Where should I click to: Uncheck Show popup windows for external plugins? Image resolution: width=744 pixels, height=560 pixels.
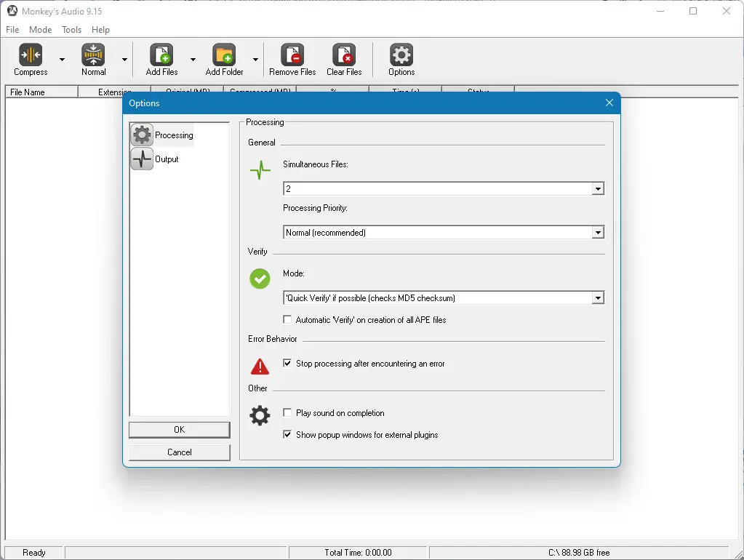pos(287,434)
